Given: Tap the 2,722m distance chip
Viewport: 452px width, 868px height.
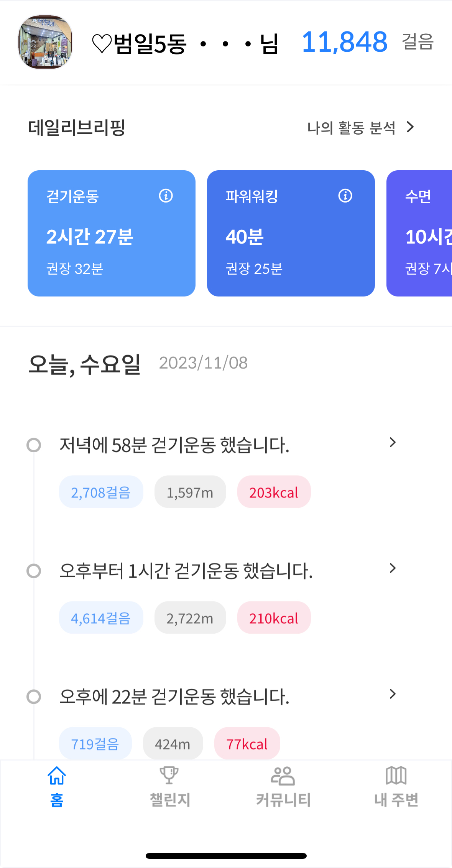Looking at the screenshot, I should (190, 618).
